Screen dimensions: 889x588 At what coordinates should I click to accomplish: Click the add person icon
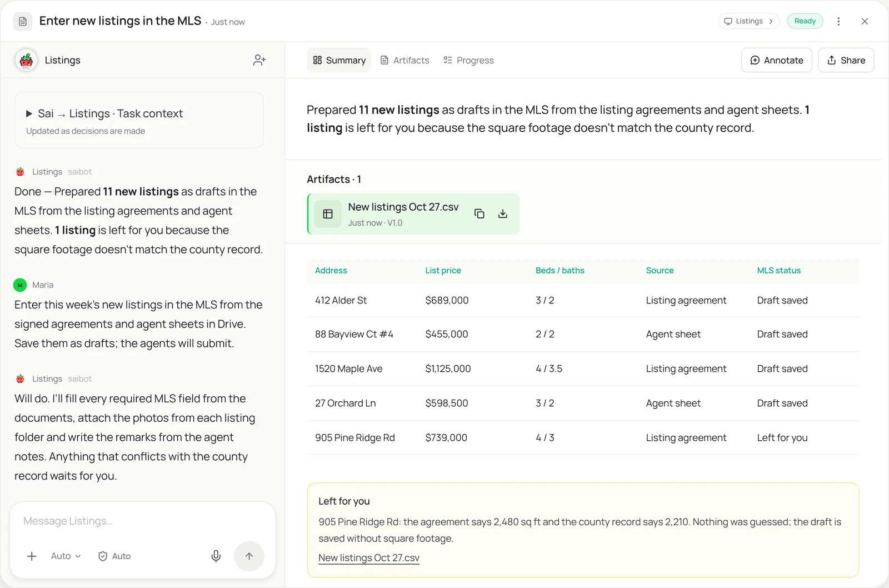[259, 60]
